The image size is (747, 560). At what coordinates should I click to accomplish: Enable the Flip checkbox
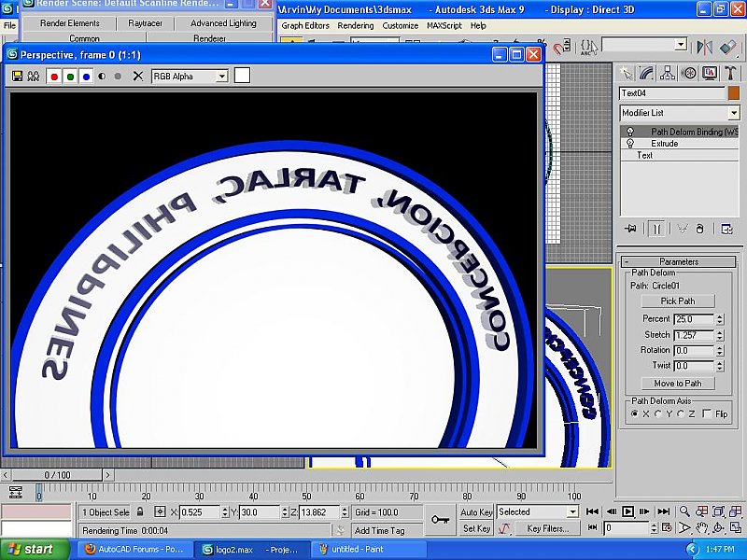707,413
